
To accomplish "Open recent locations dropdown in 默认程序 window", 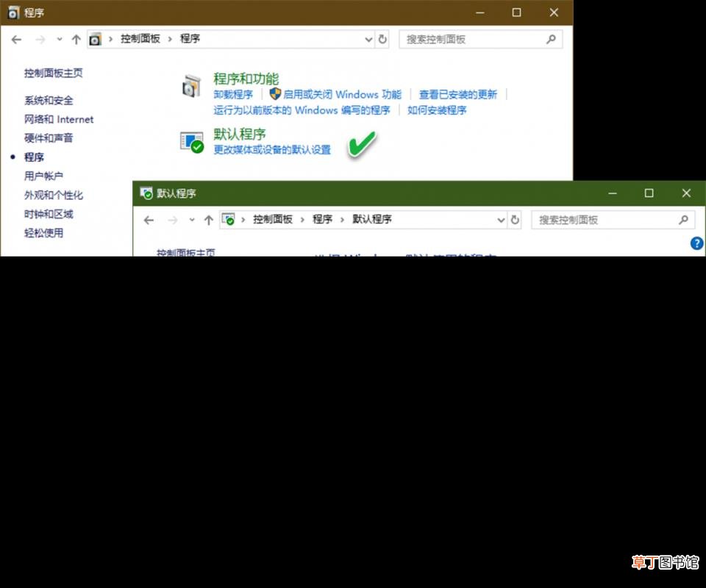I will pyautogui.click(x=192, y=220).
